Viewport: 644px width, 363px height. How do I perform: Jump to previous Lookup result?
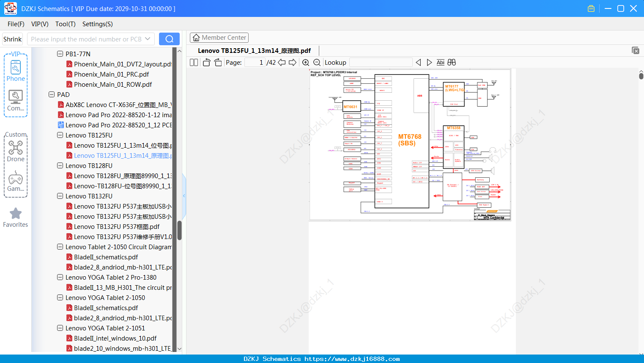click(418, 63)
